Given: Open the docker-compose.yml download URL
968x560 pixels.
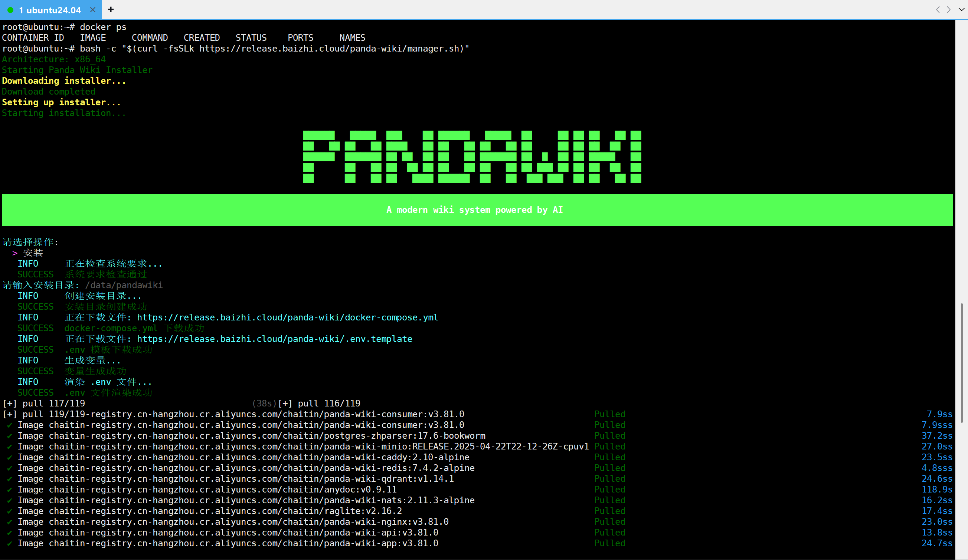Looking at the screenshot, I should click(x=287, y=317).
